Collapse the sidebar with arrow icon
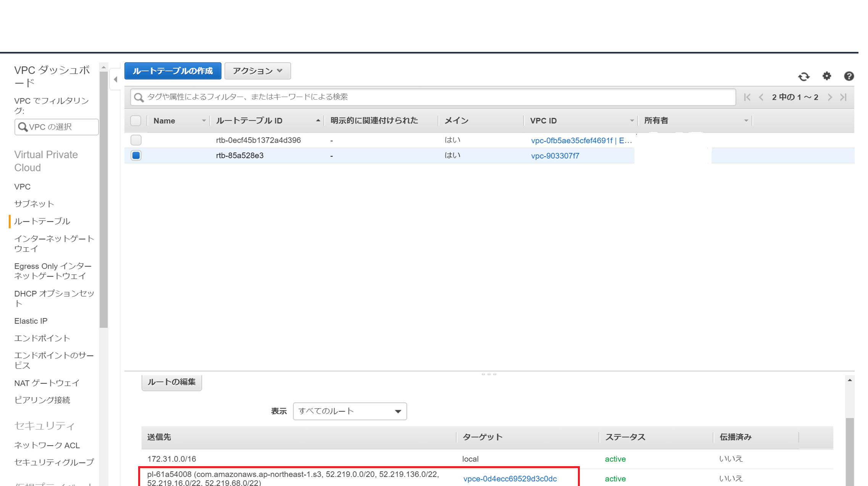This screenshot has height=486, width=868. tap(115, 79)
